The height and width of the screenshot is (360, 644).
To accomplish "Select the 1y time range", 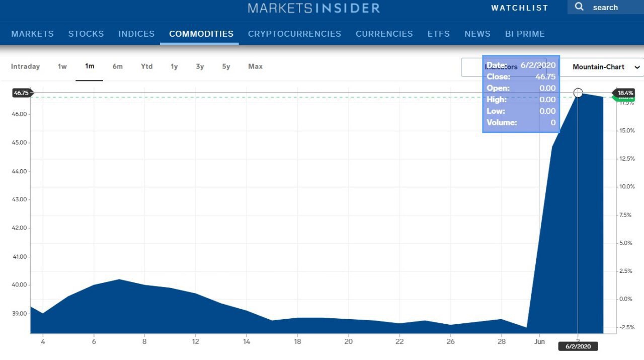I will tap(174, 66).
